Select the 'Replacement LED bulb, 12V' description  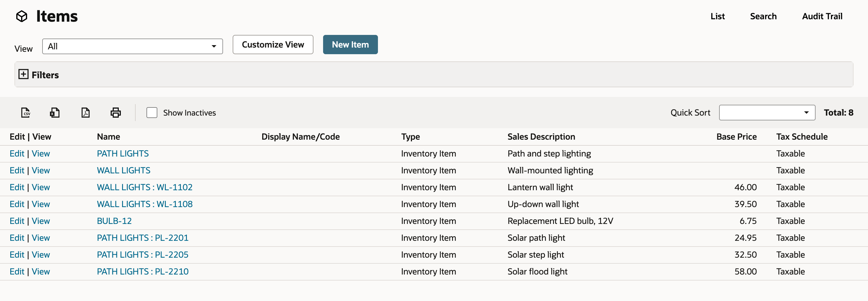pyautogui.click(x=560, y=221)
